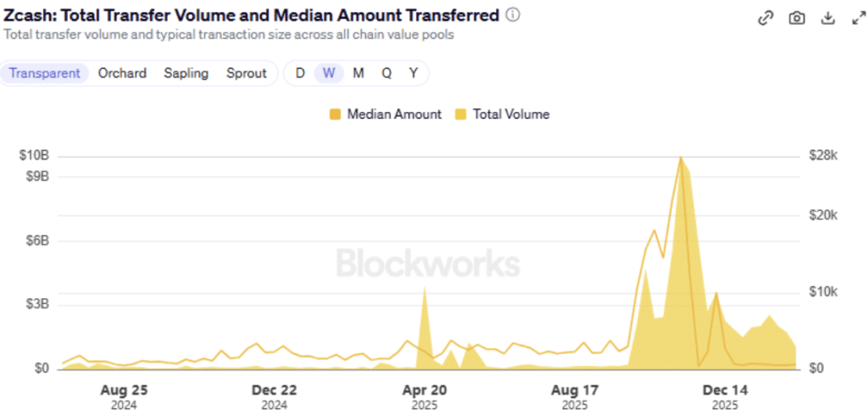Switch to the Sprout pool tab

click(247, 73)
